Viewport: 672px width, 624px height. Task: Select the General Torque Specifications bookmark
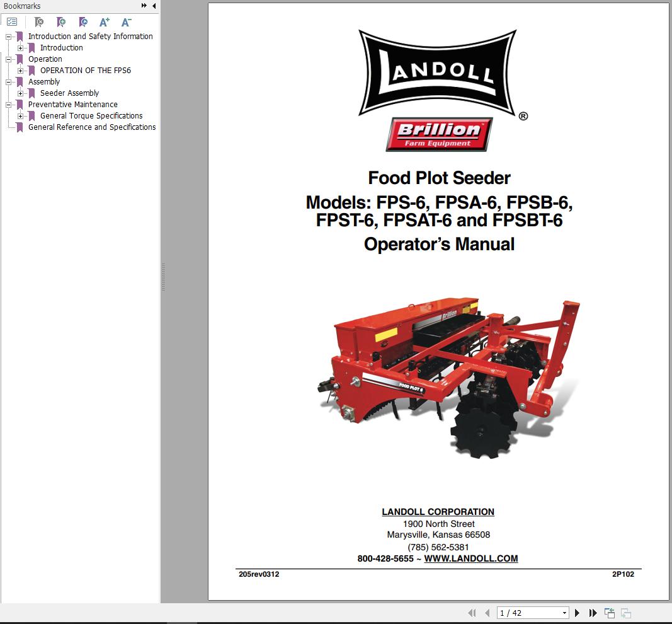92,115
